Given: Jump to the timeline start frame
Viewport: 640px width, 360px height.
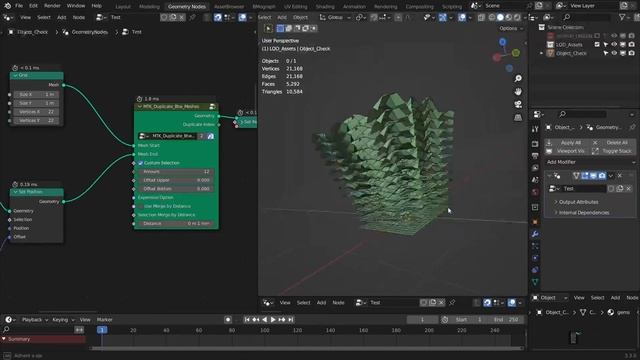Looking at the screenshot, I should [247, 320].
